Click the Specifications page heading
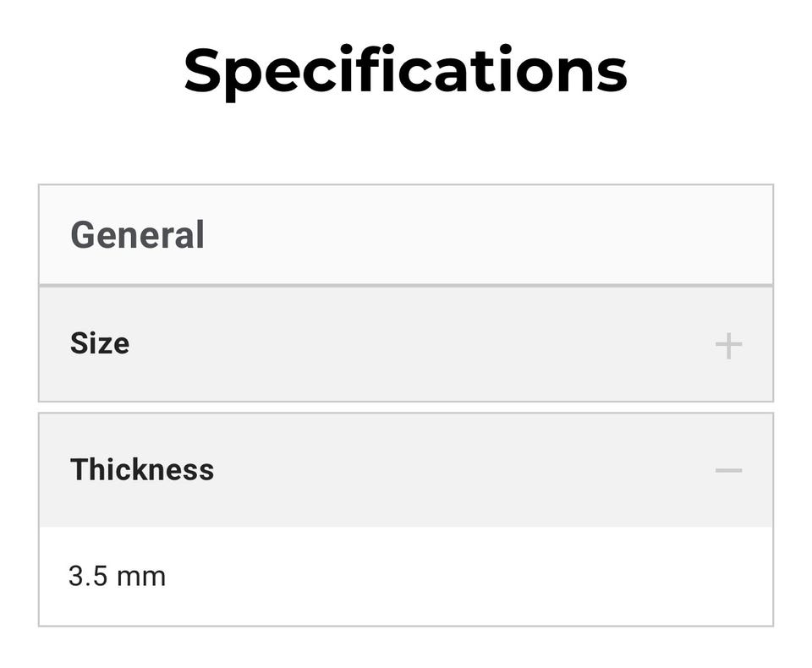The width and height of the screenshot is (812, 668). [406, 71]
